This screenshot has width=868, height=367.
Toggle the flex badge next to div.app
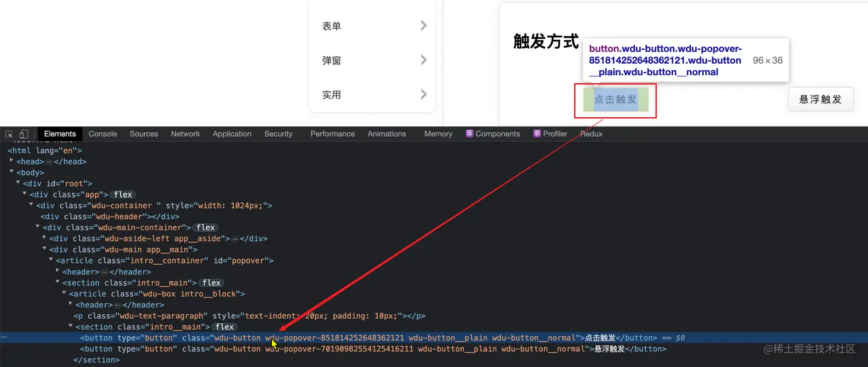click(122, 194)
